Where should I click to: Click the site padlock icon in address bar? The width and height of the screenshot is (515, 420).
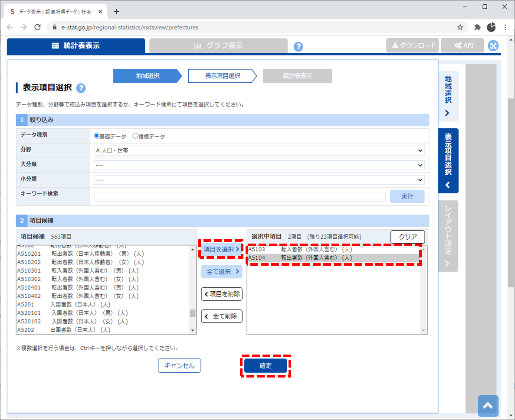[55, 27]
